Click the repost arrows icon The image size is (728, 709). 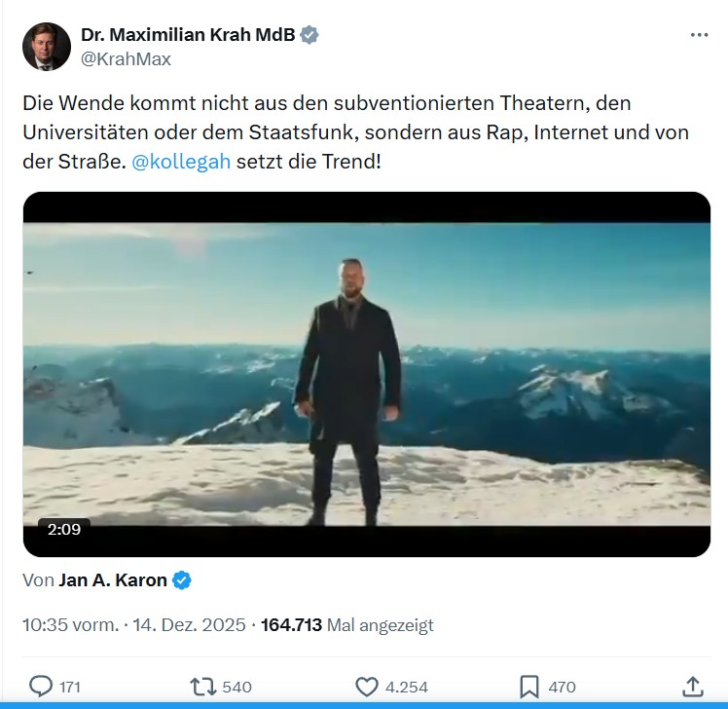[x=202, y=687]
